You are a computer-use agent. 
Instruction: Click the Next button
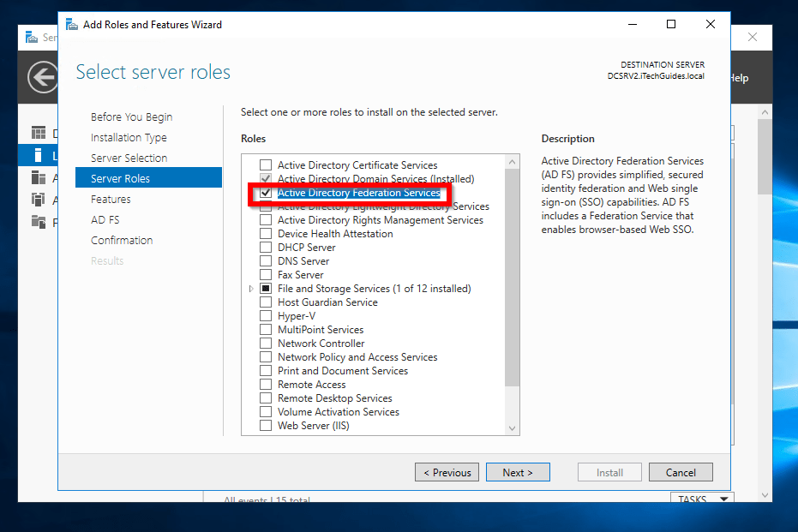pos(518,472)
